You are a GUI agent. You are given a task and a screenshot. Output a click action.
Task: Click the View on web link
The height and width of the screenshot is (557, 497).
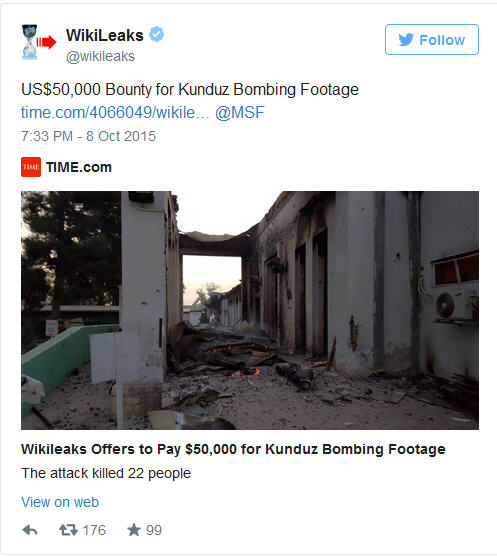pyautogui.click(x=60, y=502)
